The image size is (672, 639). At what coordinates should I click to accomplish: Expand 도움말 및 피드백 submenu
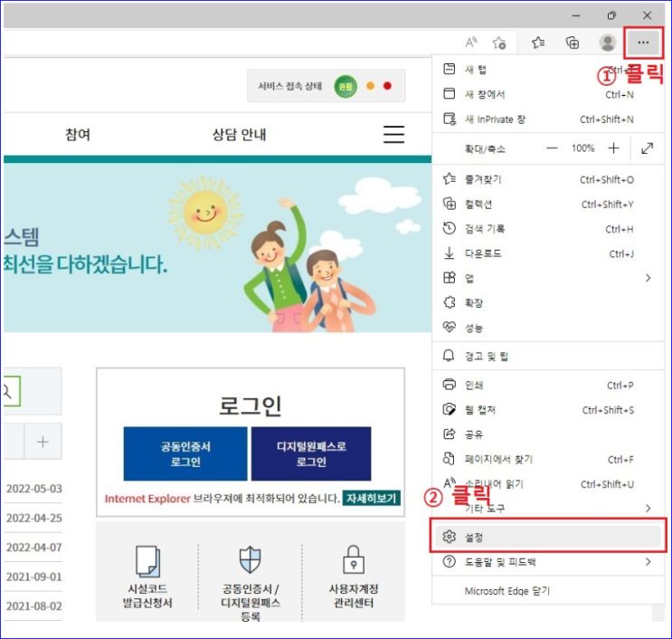pos(548,562)
